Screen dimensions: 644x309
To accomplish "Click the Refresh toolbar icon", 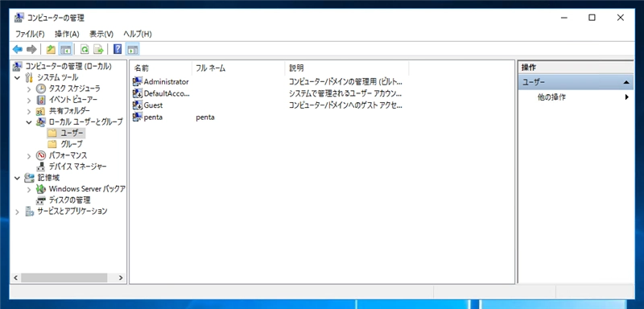I will point(85,50).
